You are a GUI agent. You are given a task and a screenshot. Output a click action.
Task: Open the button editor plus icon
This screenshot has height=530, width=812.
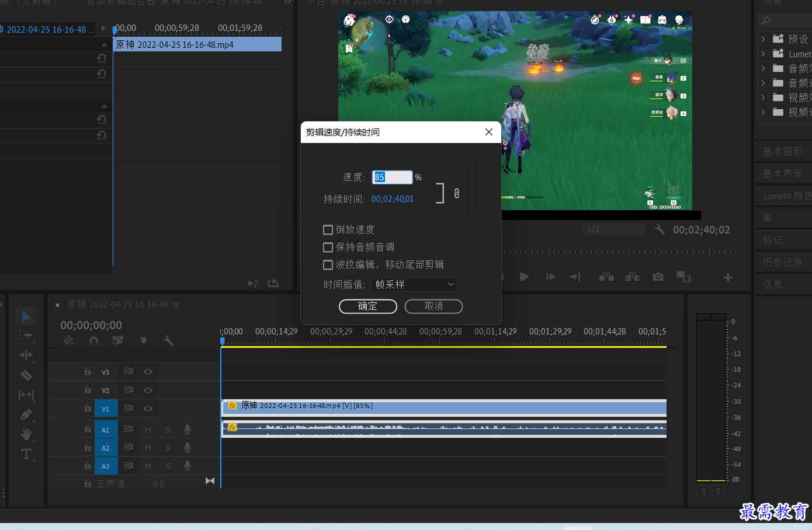point(728,278)
